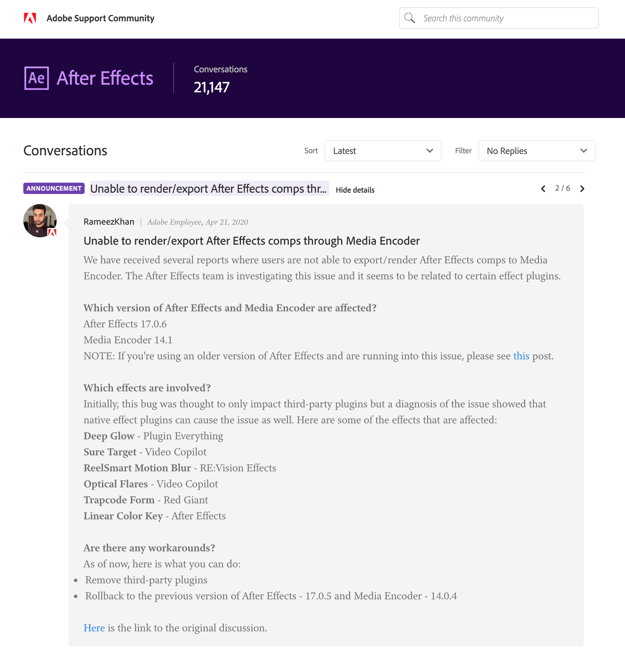The height and width of the screenshot is (672, 625).
Task: Click the post heading Unable to render/export comps
Action: pyautogui.click(x=251, y=241)
